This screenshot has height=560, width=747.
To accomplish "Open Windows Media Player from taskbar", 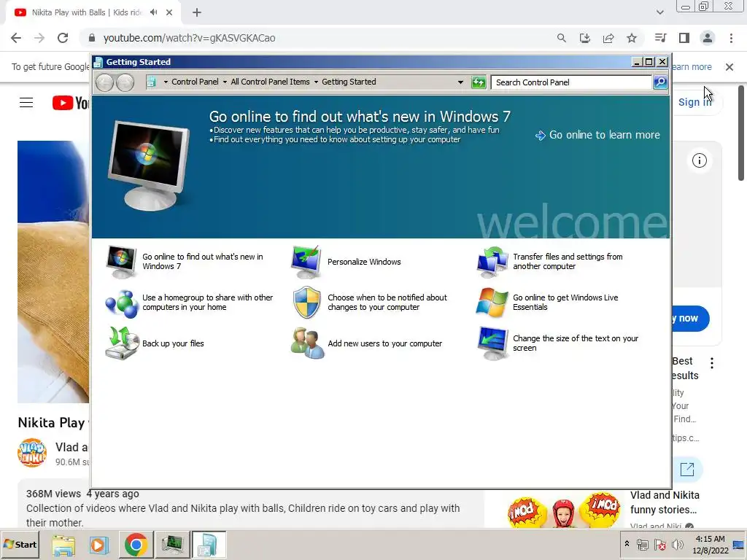I will [x=99, y=545].
